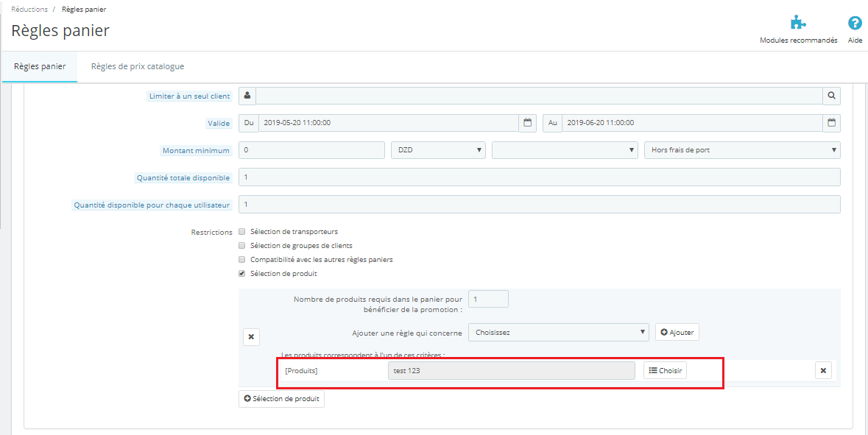The height and width of the screenshot is (435, 868).
Task: Open the DZD currency dropdown
Action: (438, 150)
